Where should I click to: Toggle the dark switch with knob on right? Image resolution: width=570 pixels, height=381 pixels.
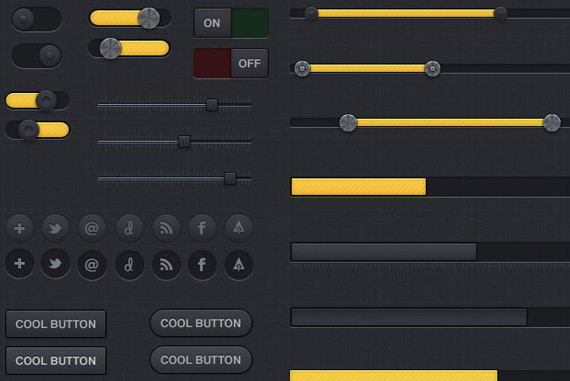click(x=36, y=55)
